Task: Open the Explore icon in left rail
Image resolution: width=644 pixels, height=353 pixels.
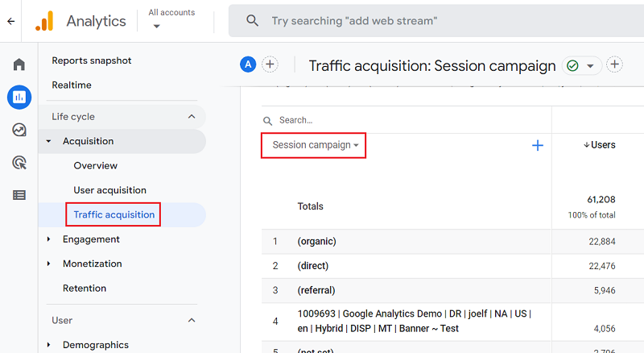Action: (x=19, y=130)
